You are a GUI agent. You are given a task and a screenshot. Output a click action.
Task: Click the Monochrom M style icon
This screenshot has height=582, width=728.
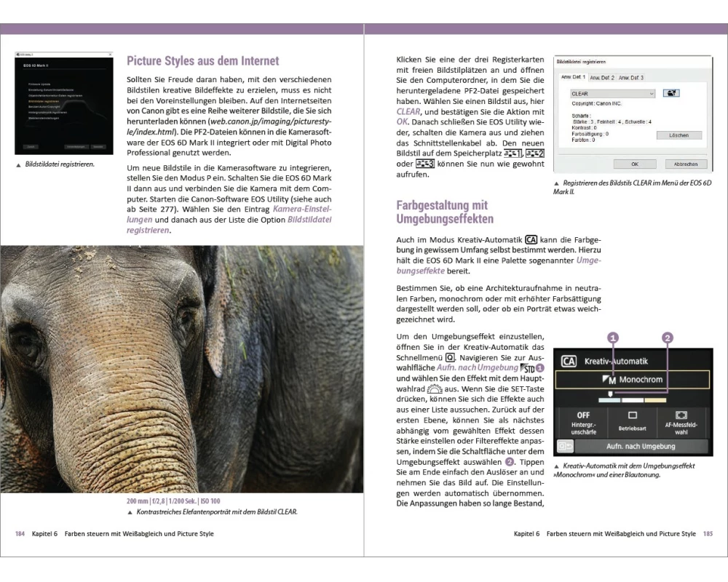point(611,380)
